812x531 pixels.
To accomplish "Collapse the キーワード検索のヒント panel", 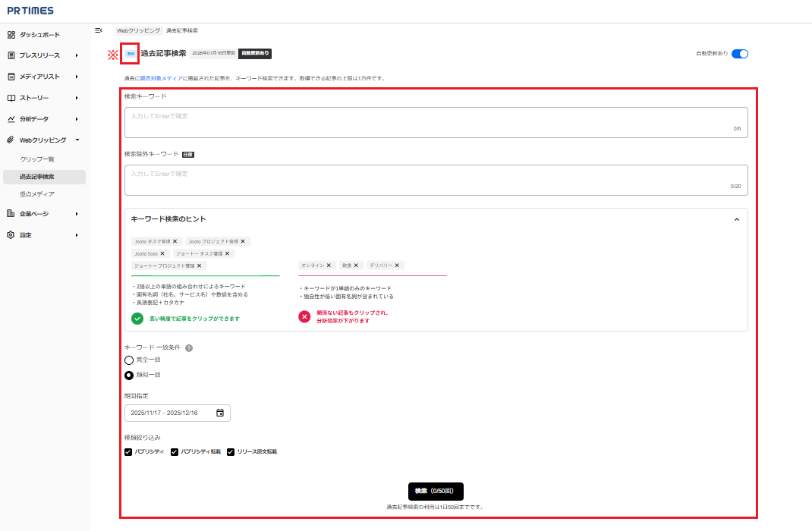I will (x=736, y=219).
